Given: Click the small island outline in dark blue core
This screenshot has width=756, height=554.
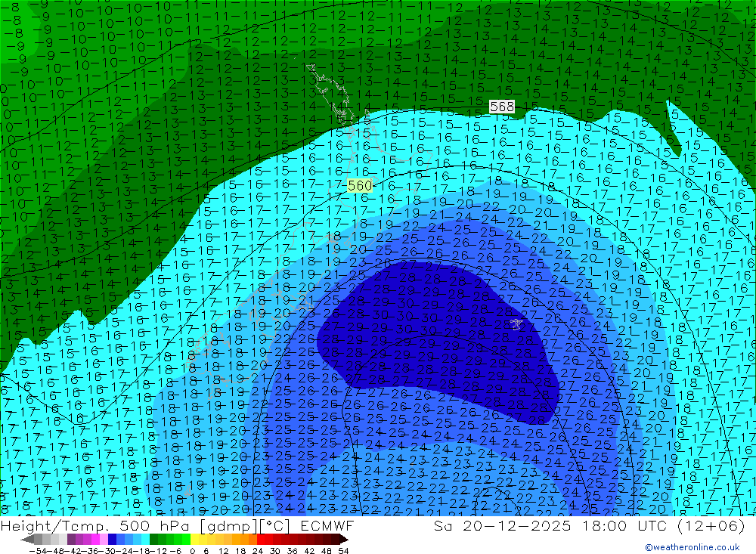Looking at the screenshot, I should point(516,324).
